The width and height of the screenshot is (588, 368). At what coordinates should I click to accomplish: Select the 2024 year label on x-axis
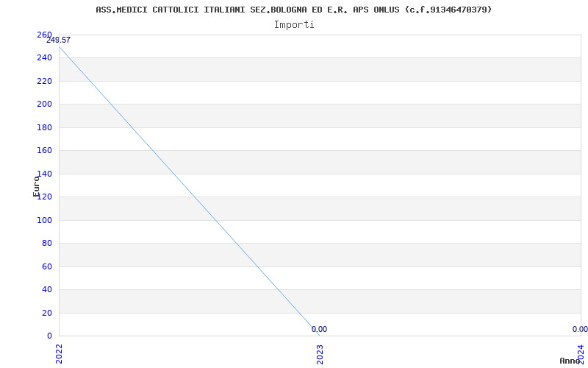click(581, 353)
